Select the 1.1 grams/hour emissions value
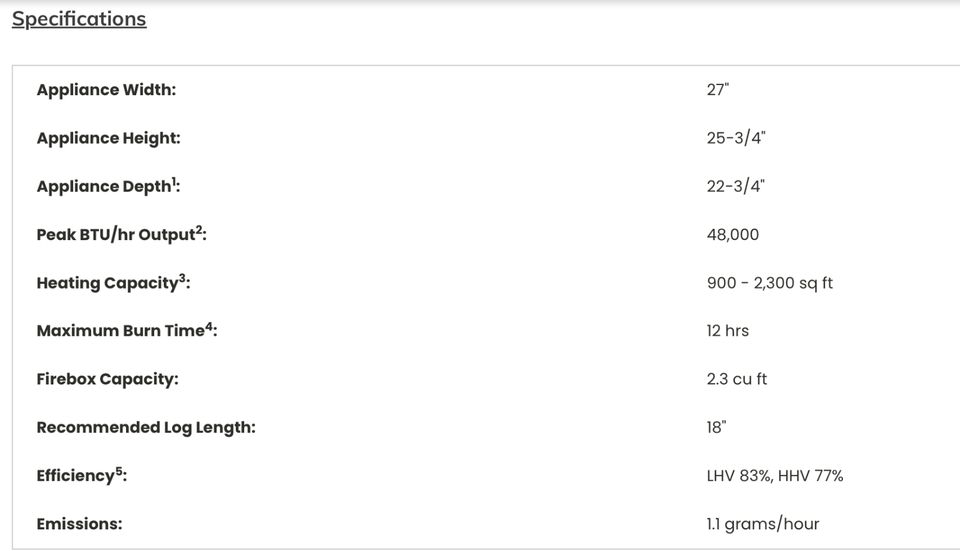Screen dimensions: 960x551 (x=762, y=524)
